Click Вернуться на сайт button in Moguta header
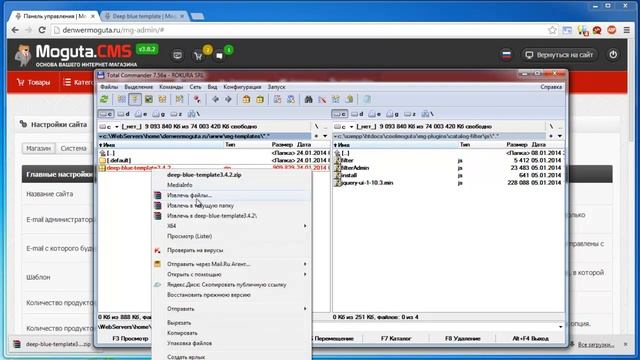The width and height of the screenshot is (640, 360). (x=559, y=55)
